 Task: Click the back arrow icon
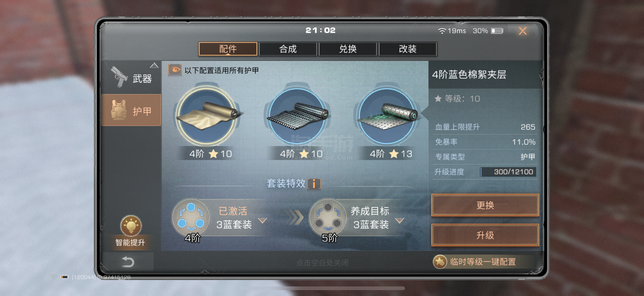128,262
